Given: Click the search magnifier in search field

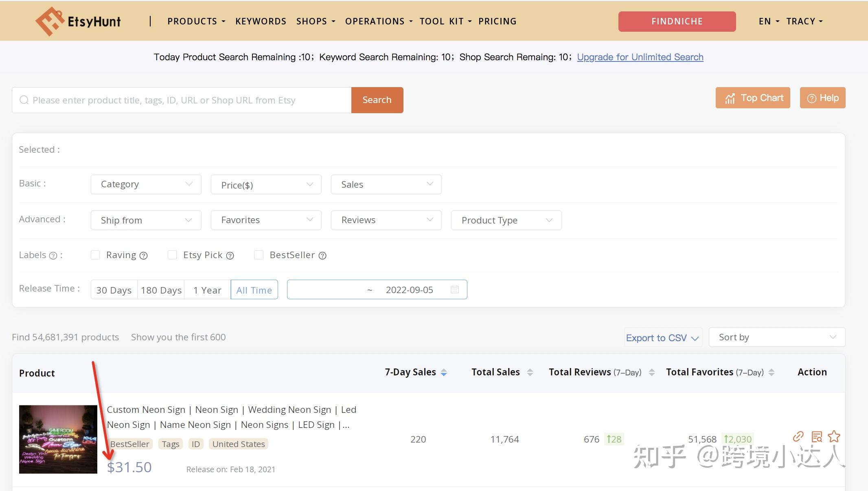Looking at the screenshot, I should pos(24,100).
